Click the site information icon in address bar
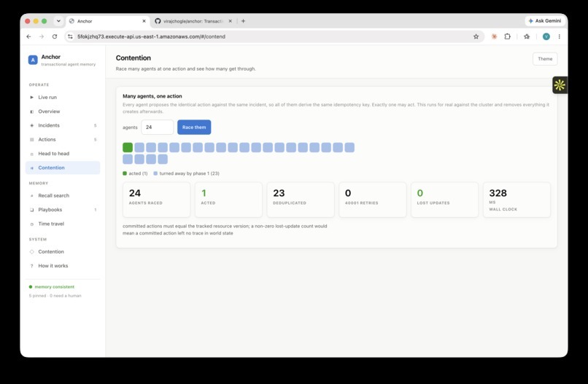 tap(70, 36)
